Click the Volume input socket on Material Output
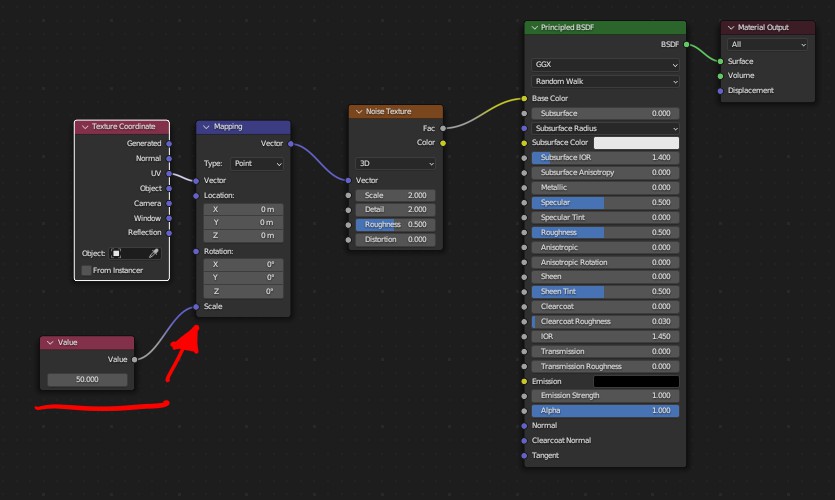Screen dimensions: 835x500 point(720,76)
